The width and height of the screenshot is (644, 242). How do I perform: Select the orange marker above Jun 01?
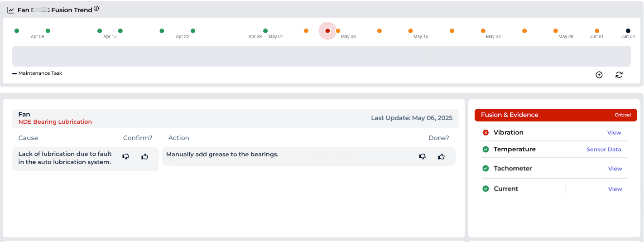597,31
